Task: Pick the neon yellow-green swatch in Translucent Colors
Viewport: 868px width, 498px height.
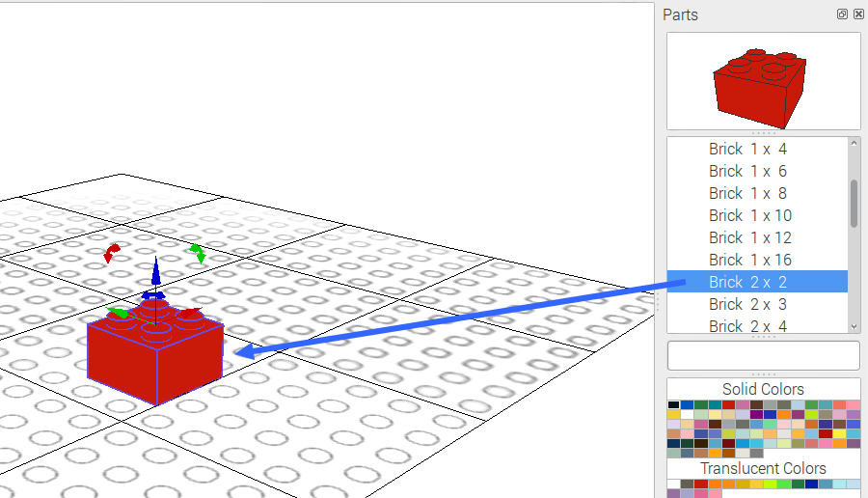Action: pyautogui.click(x=770, y=484)
